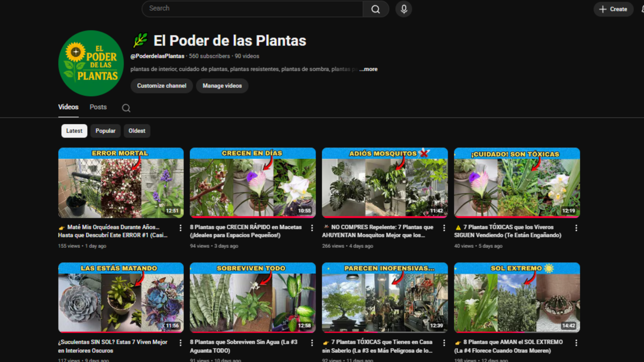Open the search box field

click(x=252, y=9)
